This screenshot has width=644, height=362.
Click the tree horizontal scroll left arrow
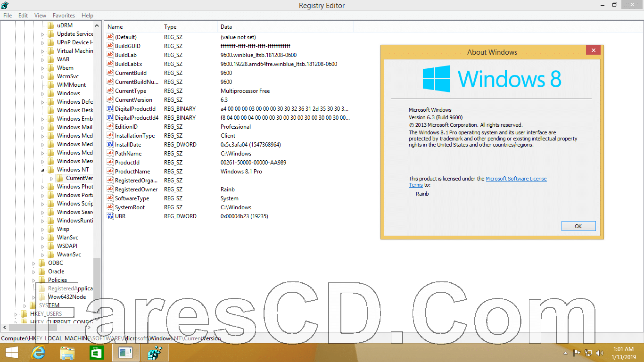(5, 327)
